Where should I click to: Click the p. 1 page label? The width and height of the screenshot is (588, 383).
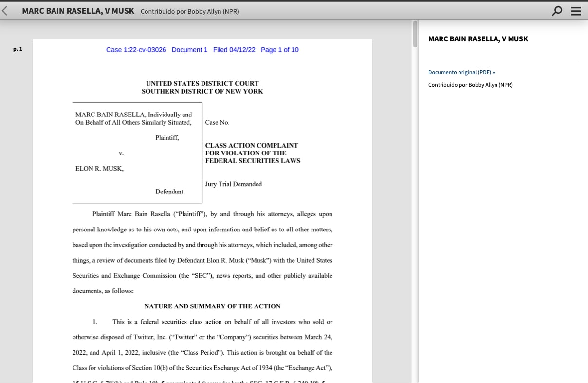(18, 49)
